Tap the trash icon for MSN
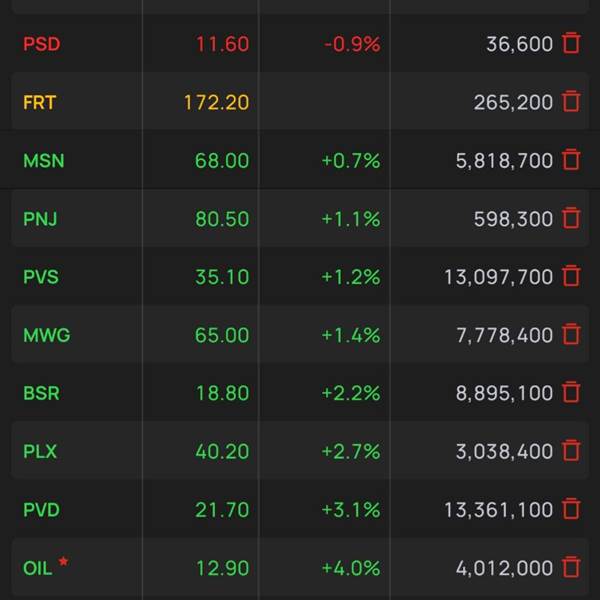Screen dimensions: 600x600 [571, 160]
